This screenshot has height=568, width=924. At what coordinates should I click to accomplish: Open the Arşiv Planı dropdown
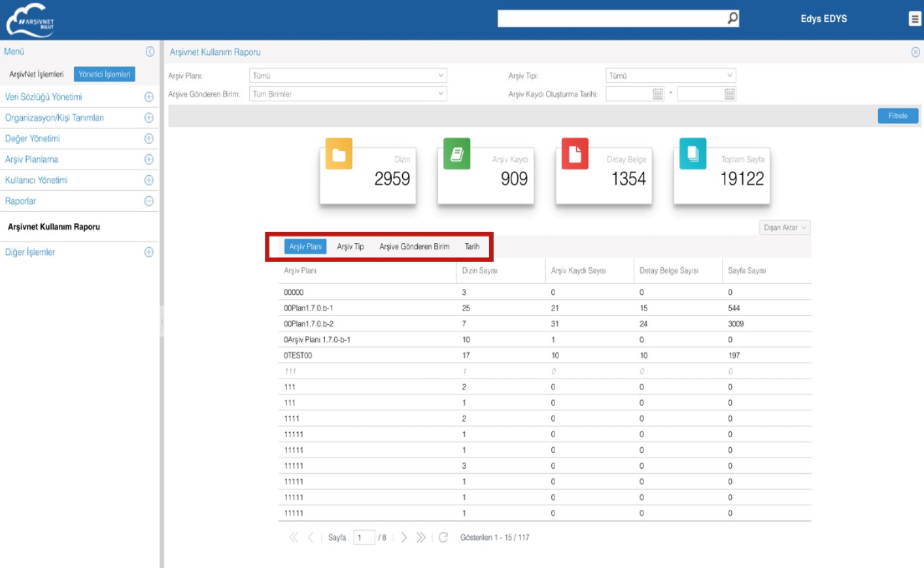348,76
